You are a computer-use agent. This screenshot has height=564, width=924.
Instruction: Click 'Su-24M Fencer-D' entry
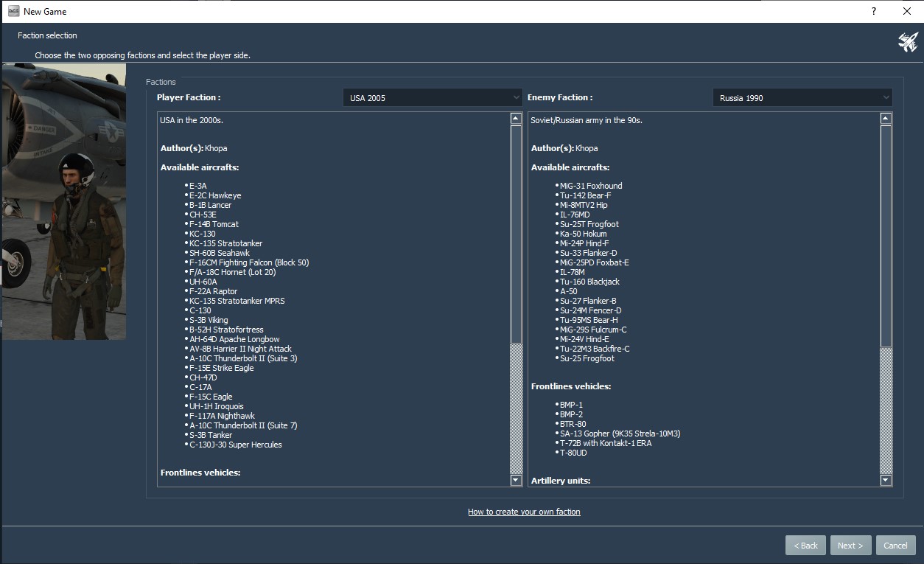pyautogui.click(x=591, y=310)
